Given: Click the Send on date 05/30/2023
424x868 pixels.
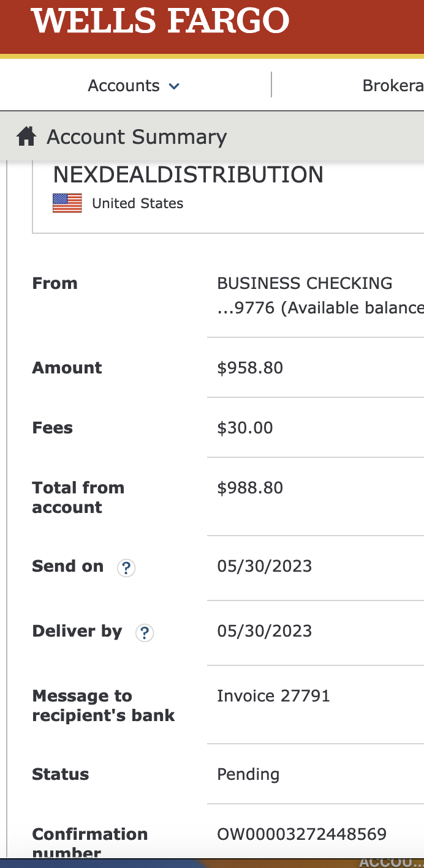Looking at the screenshot, I should 265,566.
